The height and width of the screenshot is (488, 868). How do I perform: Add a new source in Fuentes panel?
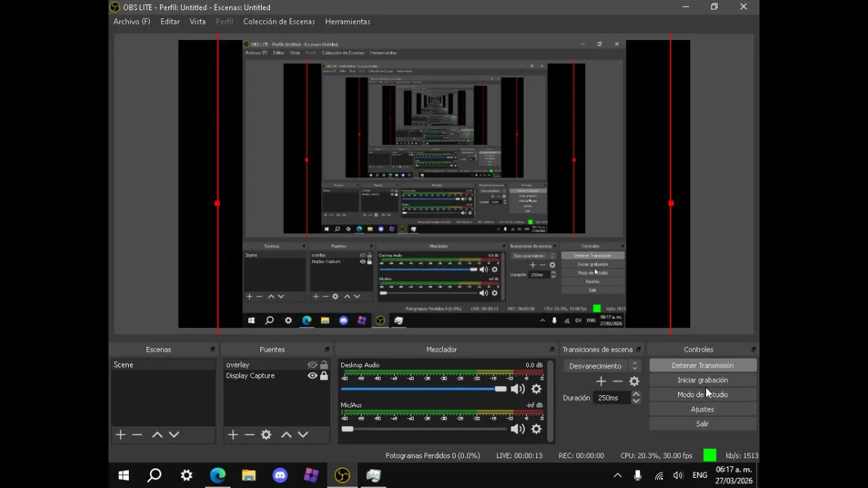pyautogui.click(x=233, y=434)
